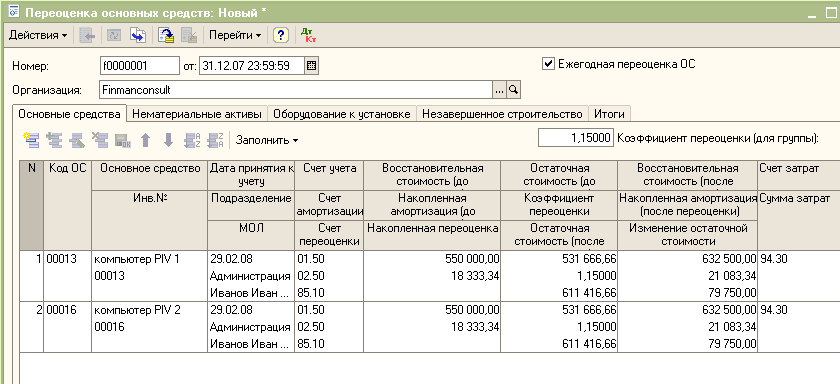Click the find-in-list toolbar icon
The image size is (840, 384).
87,35
